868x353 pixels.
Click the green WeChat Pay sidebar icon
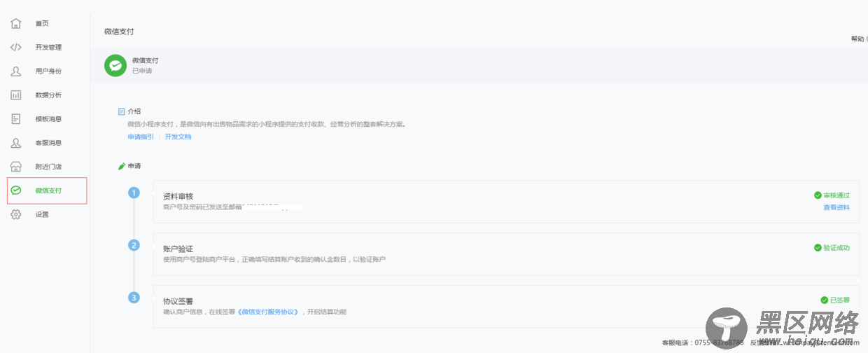point(16,191)
